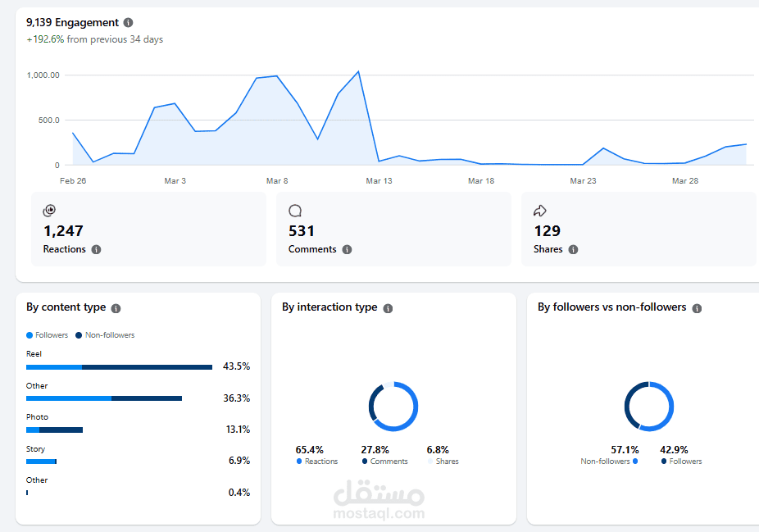Click the 500.0 y-axis label

(x=49, y=120)
